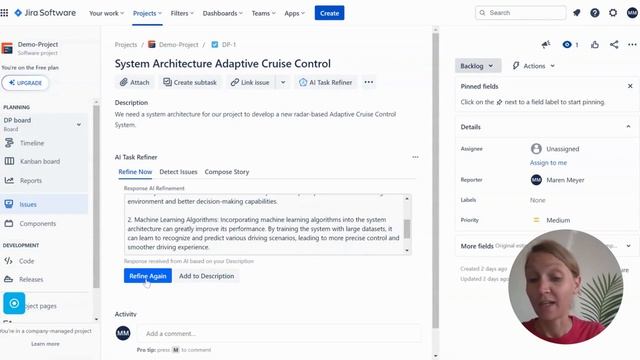Click the Jira Software logo
This screenshot has width=640, height=360.
[x=45, y=13]
